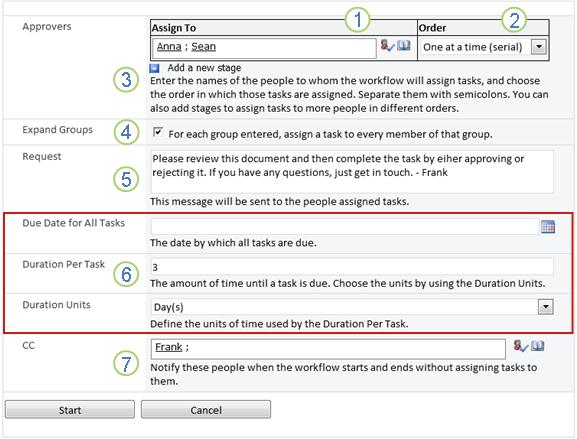The image size is (577, 439).
Task: Click the Assign To people field
Action: click(264, 48)
